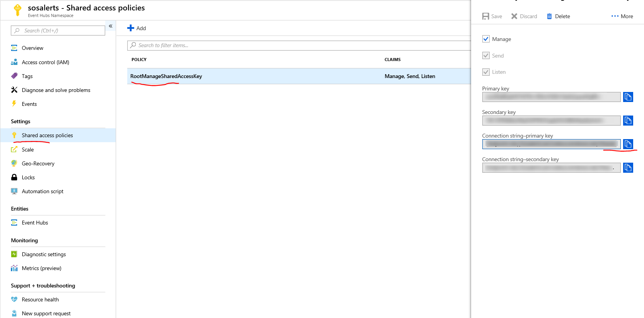Copy Connection string–secondary key
Image resolution: width=644 pixels, height=318 pixels.
tap(628, 168)
